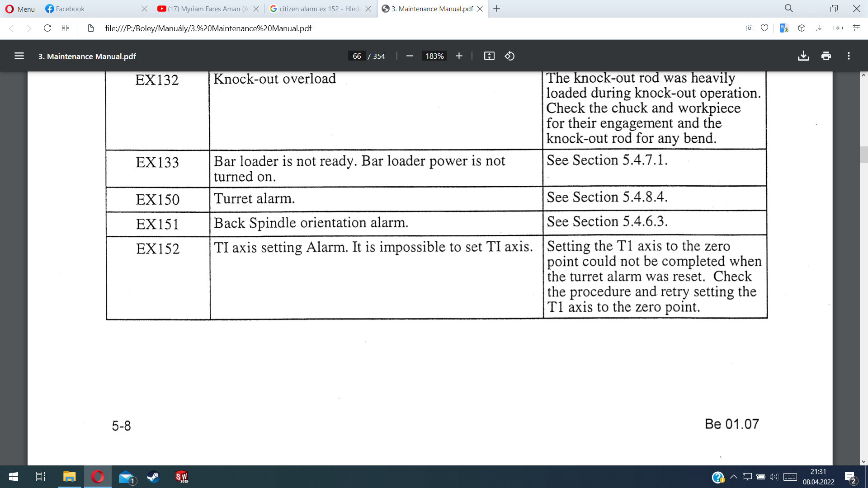Image resolution: width=868 pixels, height=488 pixels.
Task: Open SolidWorks 2019 from taskbar
Action: tap(181, 477)
